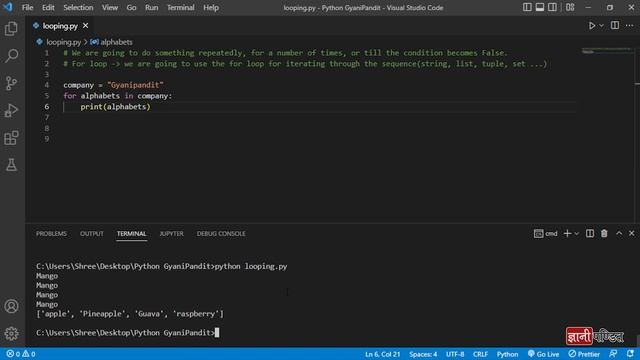Open the Run and Debug view
640x360 pixels.
[x=11, y=110]
